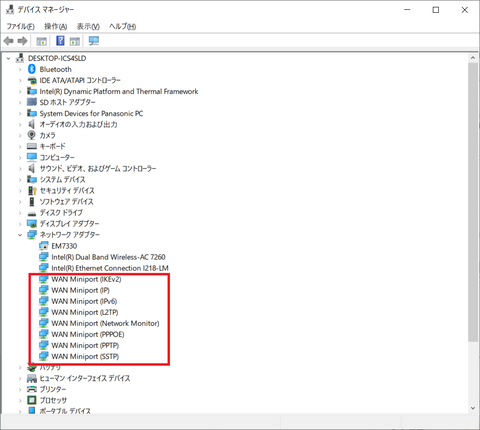Click the vertical scrollbar thumb
This screenshot has width=480, height=430.
click(473, 202)
